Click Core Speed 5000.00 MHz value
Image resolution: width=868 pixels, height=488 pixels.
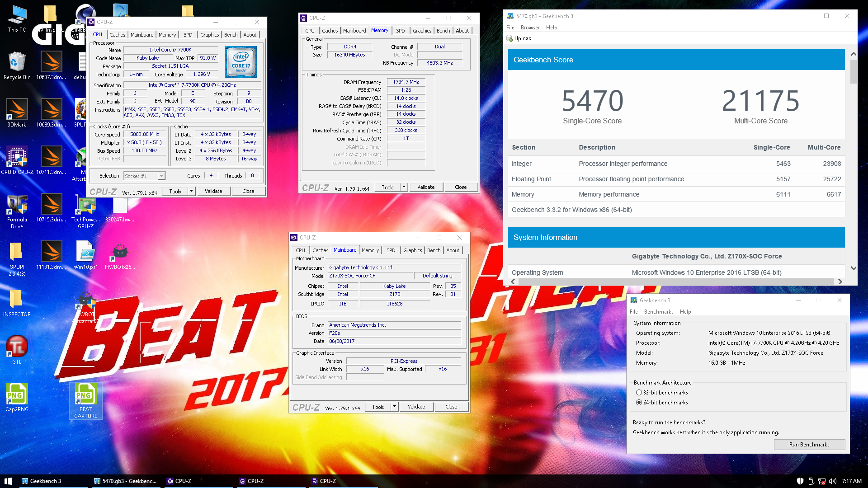[145, 135]
